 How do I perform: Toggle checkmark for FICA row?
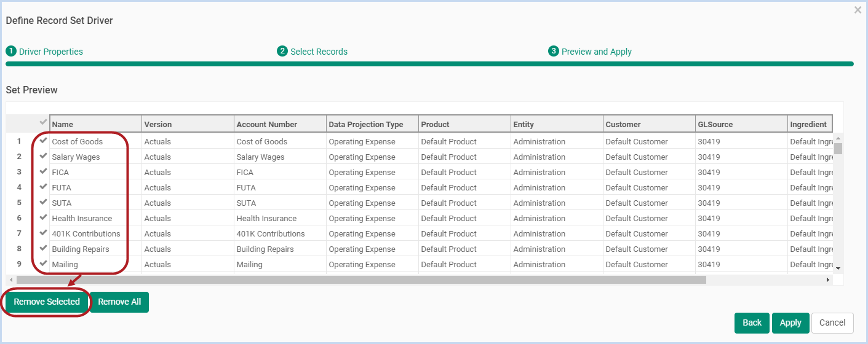coord(43,171)
